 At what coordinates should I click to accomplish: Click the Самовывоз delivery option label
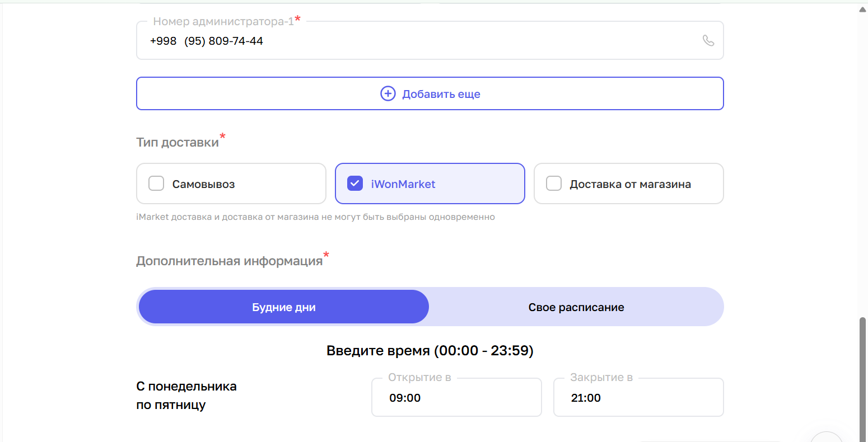pyautogui.click(x=203, y=184)
